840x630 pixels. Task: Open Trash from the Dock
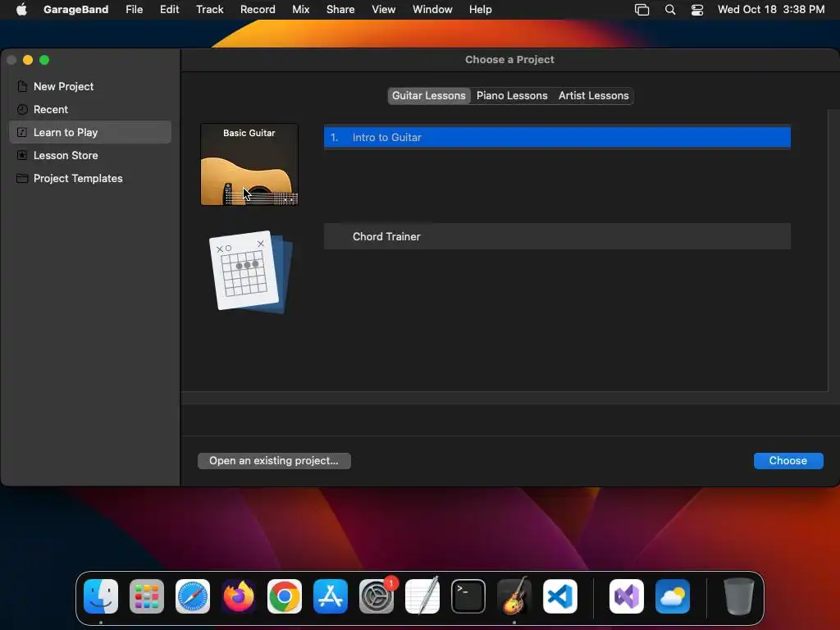[x=739, y=596]
